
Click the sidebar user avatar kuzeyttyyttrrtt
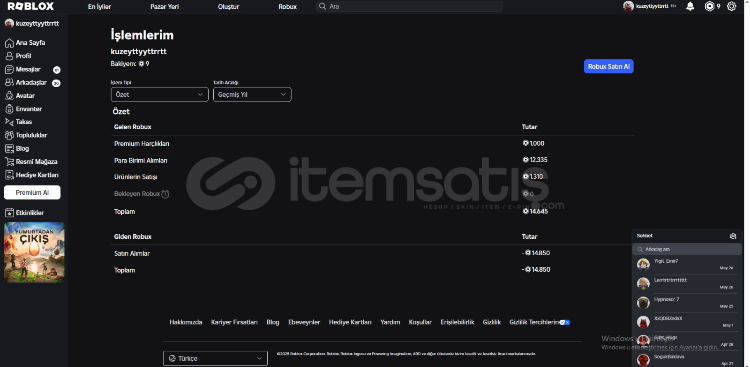9,23
